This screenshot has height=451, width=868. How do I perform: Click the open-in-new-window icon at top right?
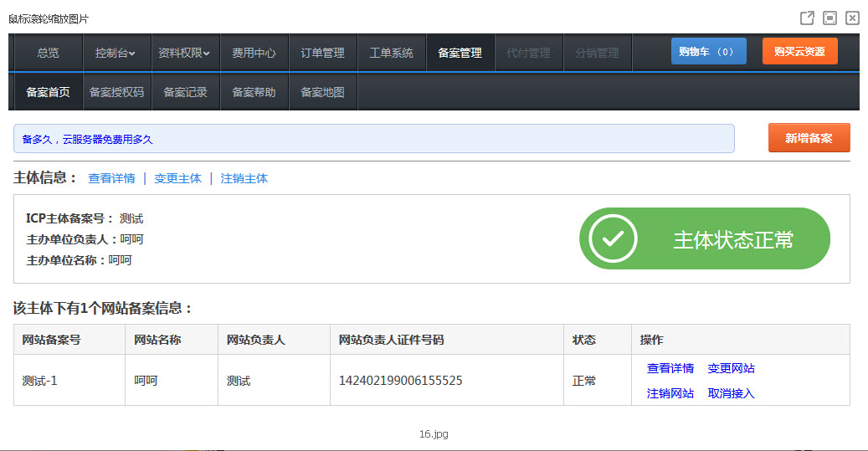pos(807,18)
